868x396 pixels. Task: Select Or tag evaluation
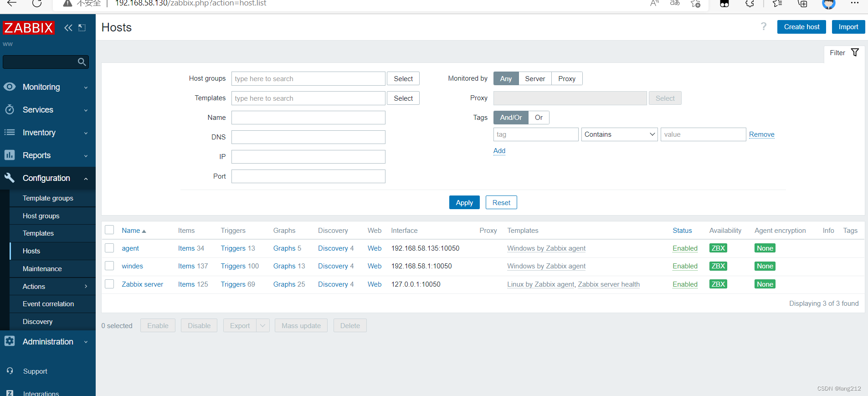539,118
